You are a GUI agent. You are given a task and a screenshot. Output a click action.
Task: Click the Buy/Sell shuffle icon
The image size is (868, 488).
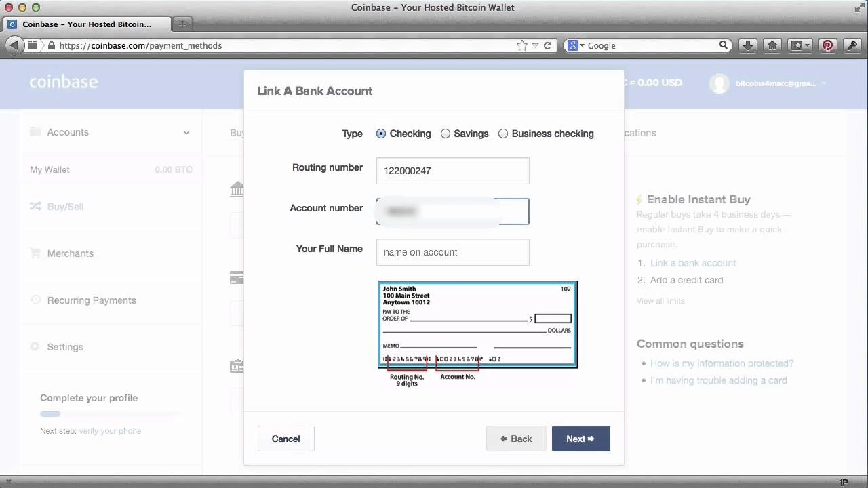[x=35, y=206]
